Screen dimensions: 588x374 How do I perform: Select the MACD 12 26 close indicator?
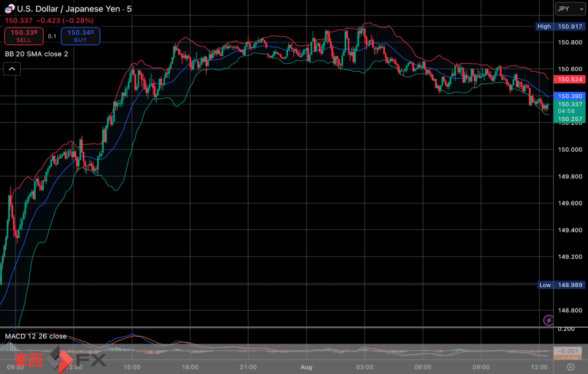[36, 336]
